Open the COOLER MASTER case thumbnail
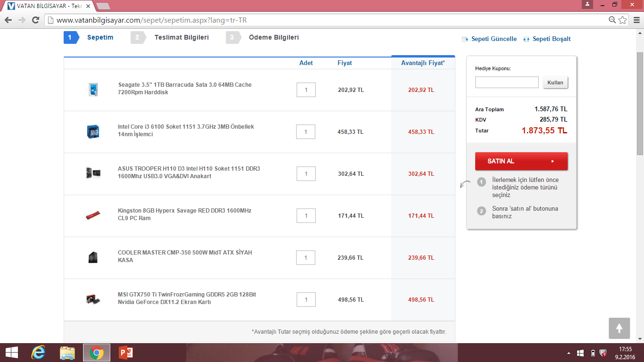Viewport: 644px width, 362px height. click(x=93, y=257)
